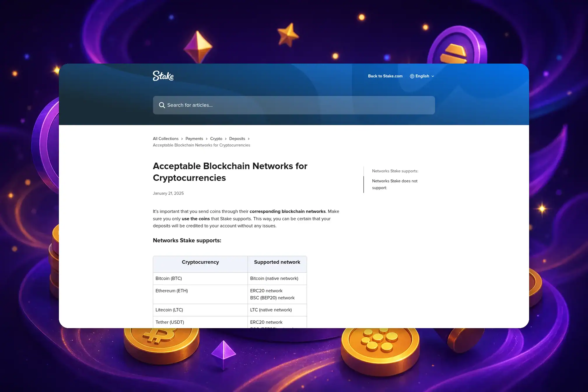
Task: Click the Cryptocurrency column header
Action: tap(200, 264)
